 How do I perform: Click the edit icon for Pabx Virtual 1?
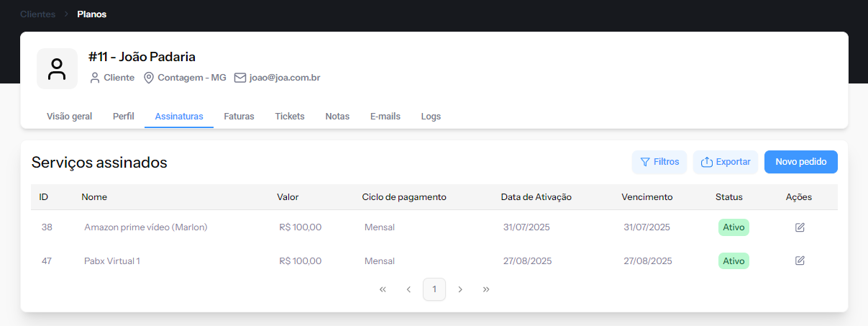click(x=800, y=261)
